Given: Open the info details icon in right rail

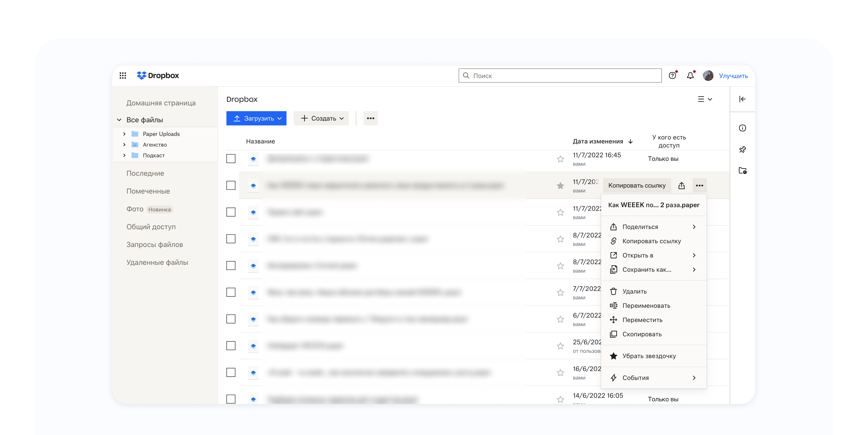Looking at the screenshot, I should [742, 128].
